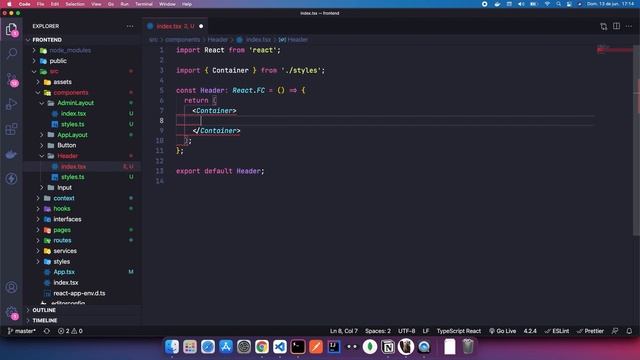Open App.tsx file in explorer

[64, 272]
